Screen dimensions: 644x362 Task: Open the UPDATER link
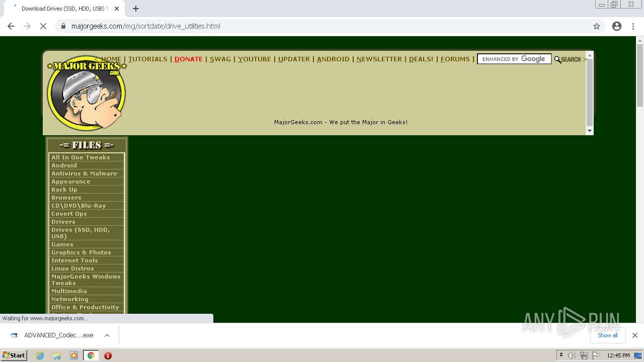click(294, 59)
